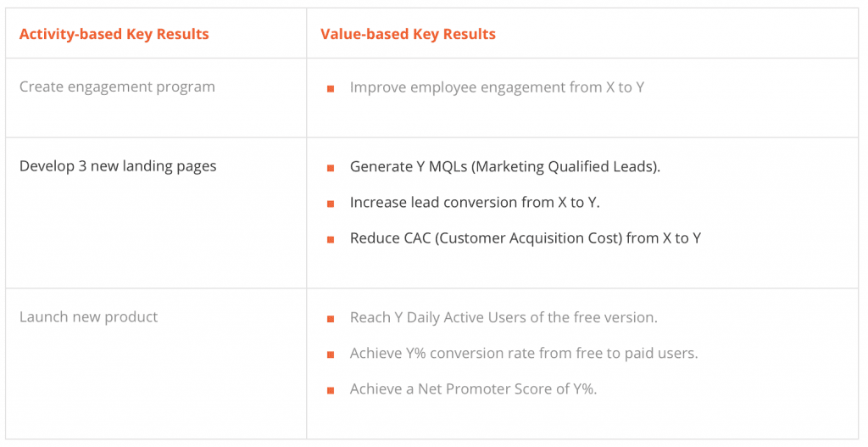Click bullet beside Reach Y Daily Active Users

coord(331,319)
